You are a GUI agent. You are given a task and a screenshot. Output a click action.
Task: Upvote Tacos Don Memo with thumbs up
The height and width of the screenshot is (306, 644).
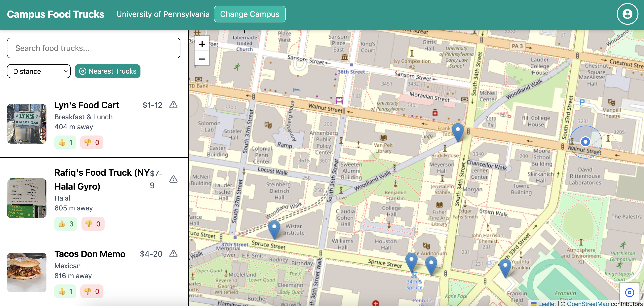pos(65,291)
